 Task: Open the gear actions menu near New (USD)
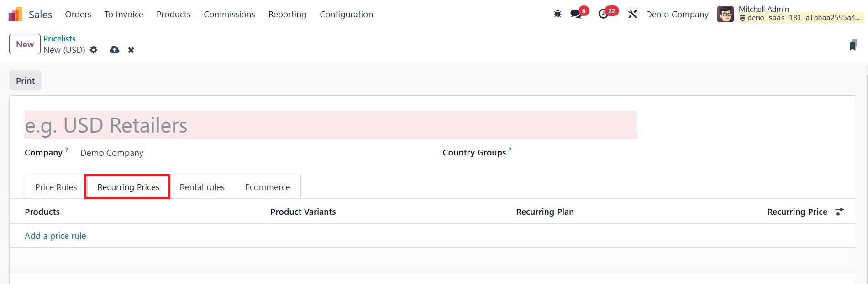click(94, 50)
